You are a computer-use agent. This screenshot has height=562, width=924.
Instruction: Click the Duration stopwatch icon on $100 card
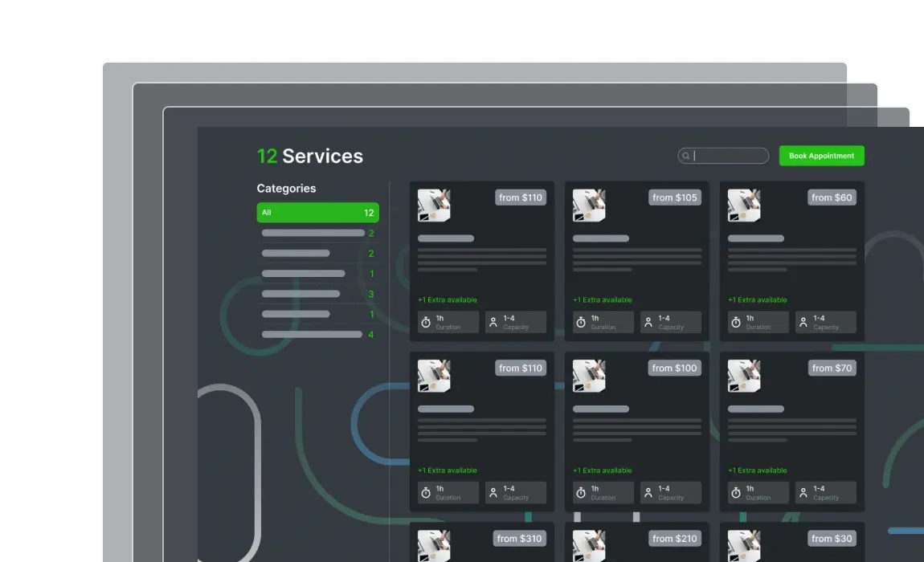tap(581, 492)
